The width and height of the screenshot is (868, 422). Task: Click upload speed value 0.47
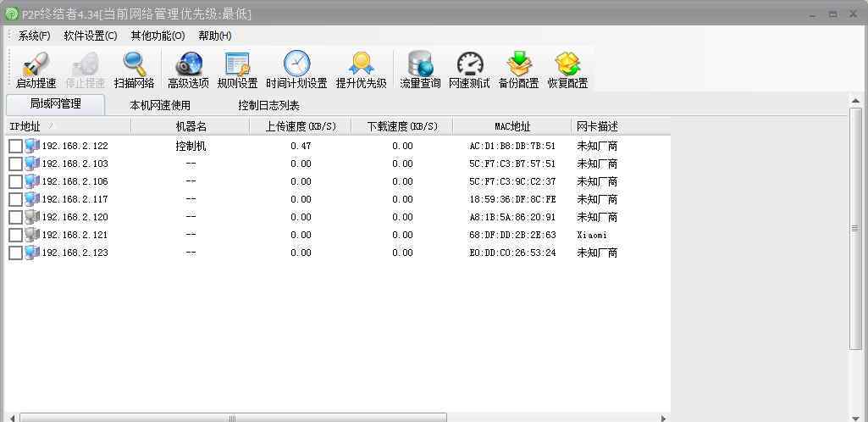tap(301, 147)
